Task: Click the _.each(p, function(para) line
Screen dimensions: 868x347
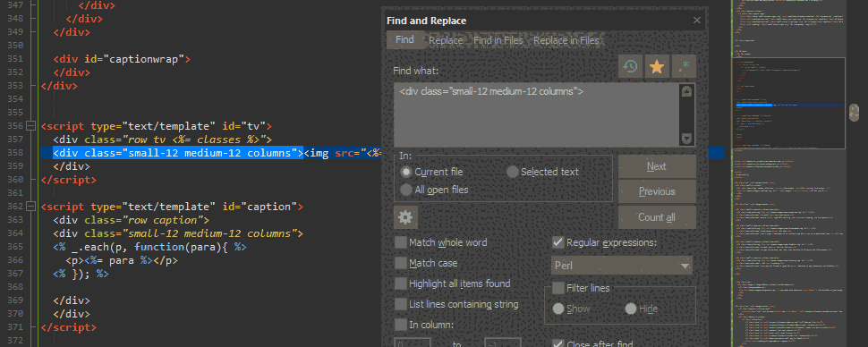Action: [x=150, y=247]
